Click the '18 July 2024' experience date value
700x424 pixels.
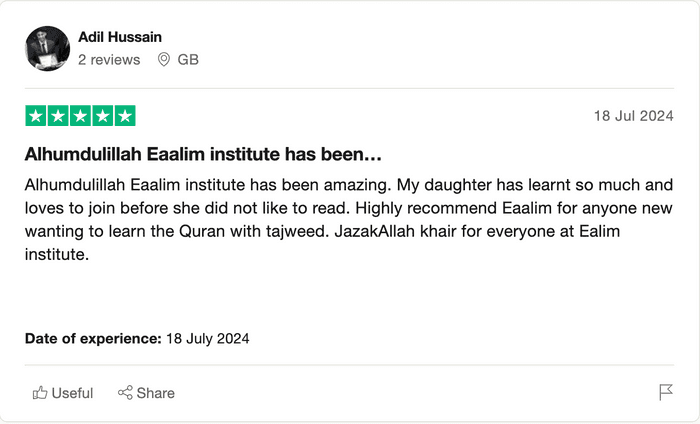(207, 339)
